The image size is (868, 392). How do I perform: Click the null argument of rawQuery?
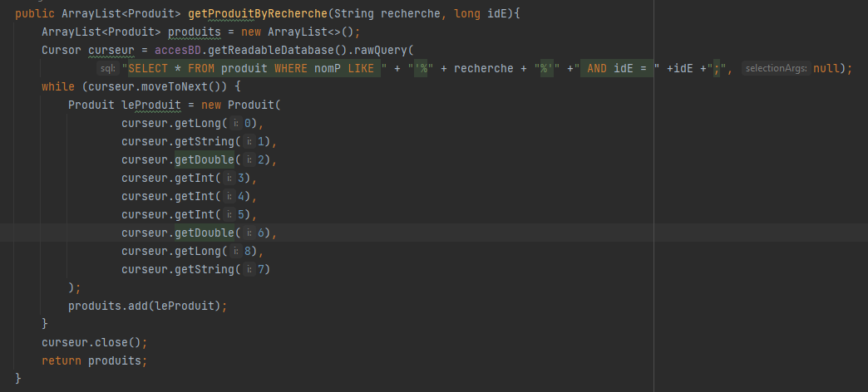coord(826,69)
